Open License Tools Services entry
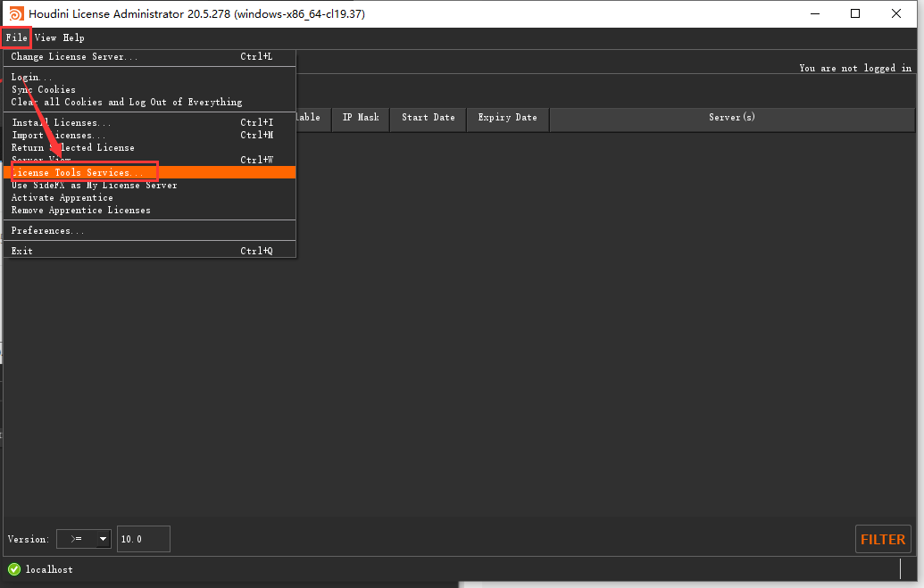 coord(150,172)
